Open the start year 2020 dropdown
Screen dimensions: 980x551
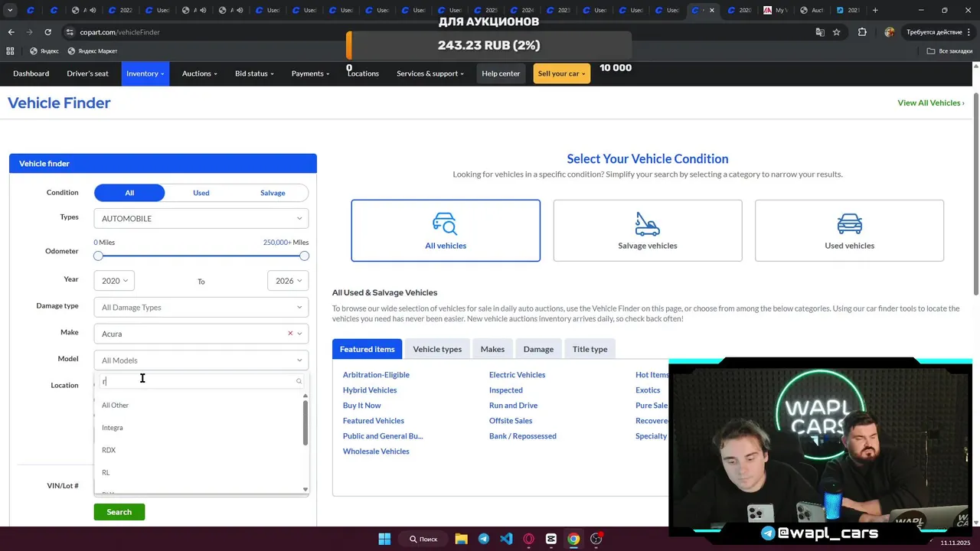[114, 281]
